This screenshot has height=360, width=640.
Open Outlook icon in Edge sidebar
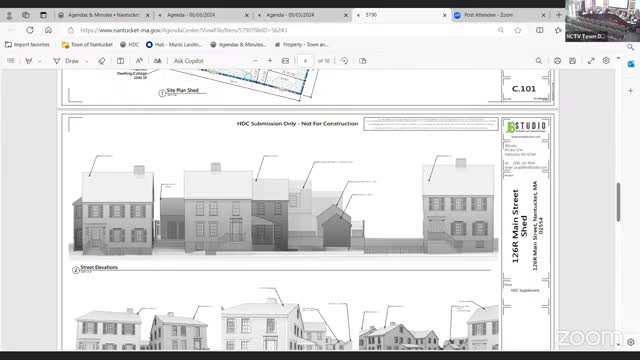[x=631, y=64]
